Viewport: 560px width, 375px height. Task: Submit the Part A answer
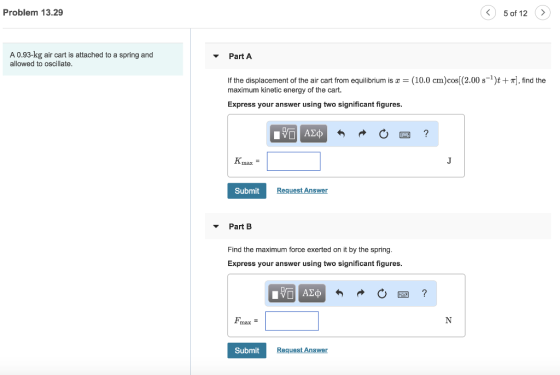point(247,191)
